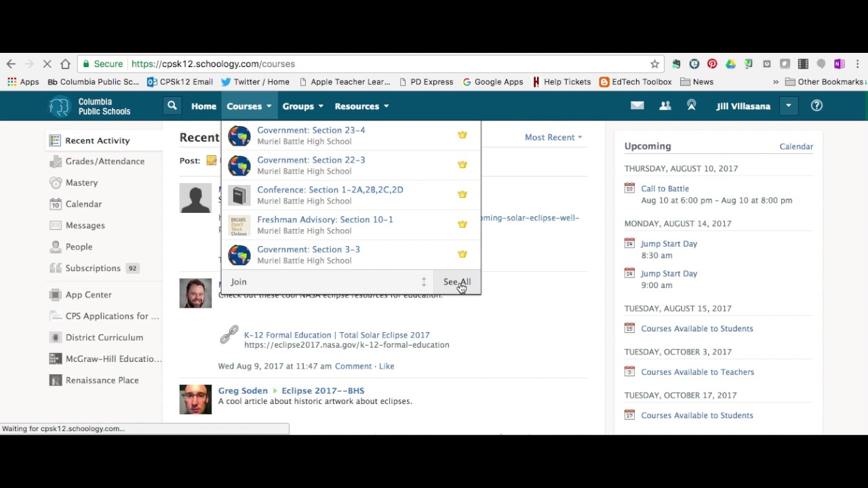The height and width of the screenshot is (488, 868).
Task: Click the Call to Battle calendar icon
Action: pos(629,188)
